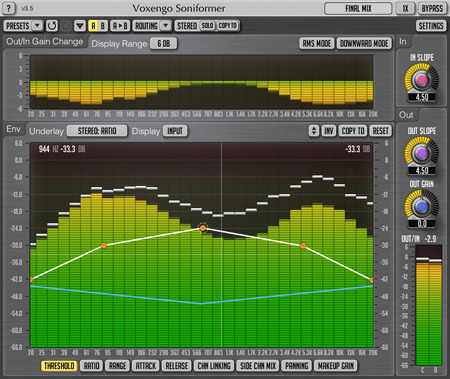Copy state A to B
Image resolution: width=450 pixels, height=379 pixels.
(x=120, y=26)
